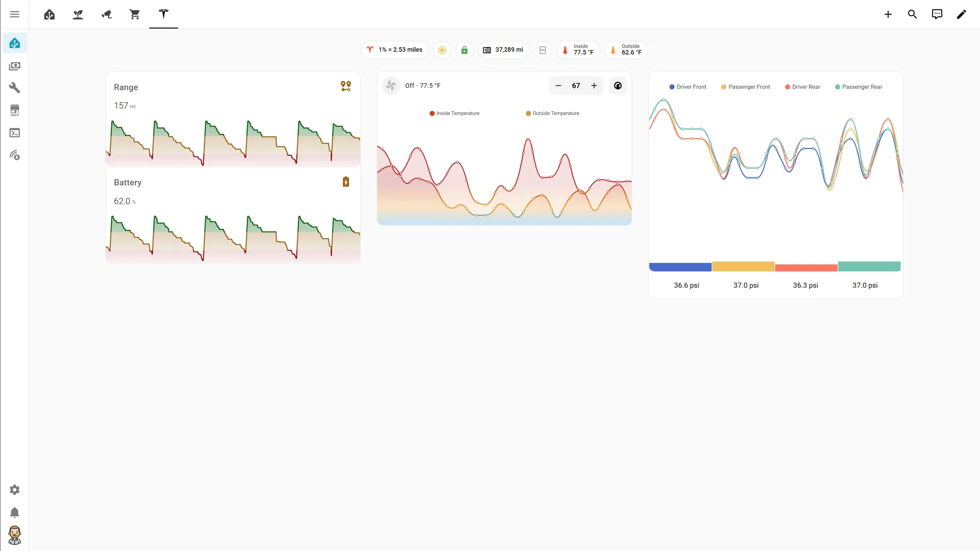Open the HACS store sidebar icon
Screen dimensions: 980x551
tap(15, 110)
